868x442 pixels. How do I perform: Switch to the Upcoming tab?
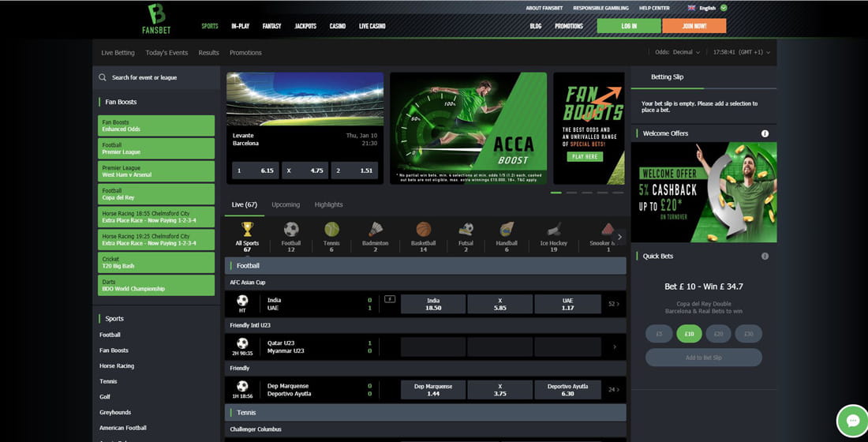[286, 204]
